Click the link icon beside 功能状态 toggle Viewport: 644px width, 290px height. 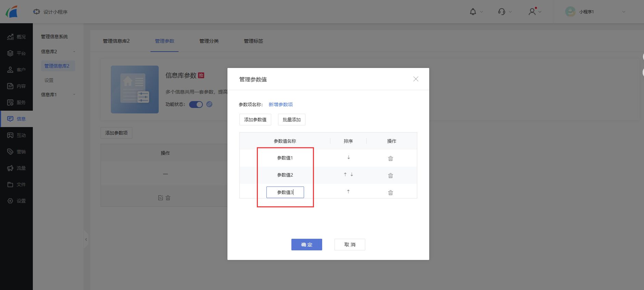pos(209,104)
